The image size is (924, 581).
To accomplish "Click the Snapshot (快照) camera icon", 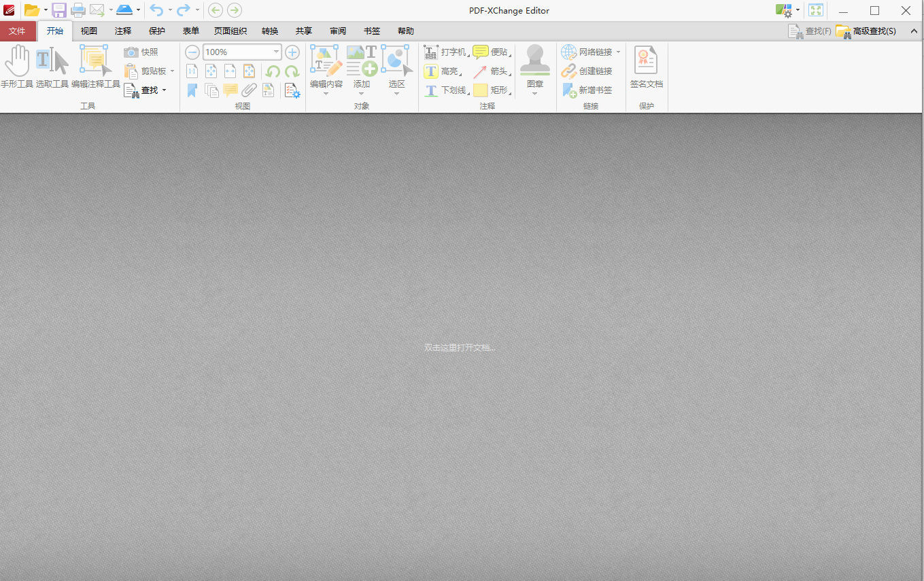I will tap(131, 52).
